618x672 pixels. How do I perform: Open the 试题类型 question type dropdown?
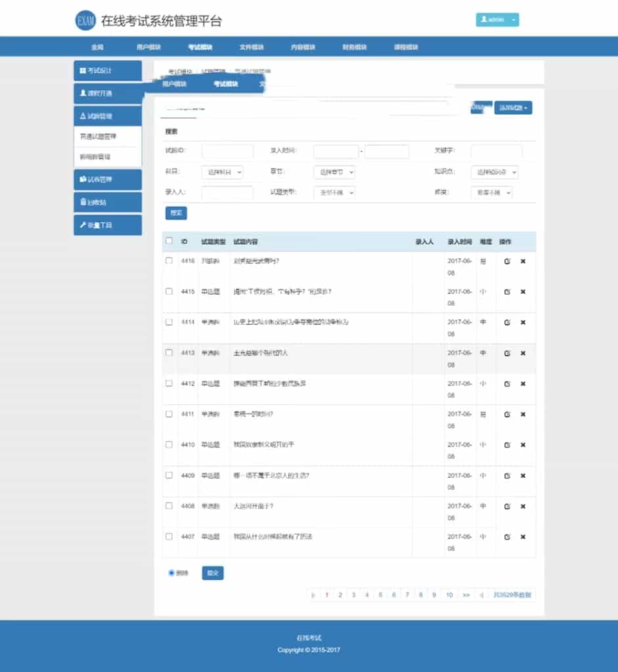[334, 192]
